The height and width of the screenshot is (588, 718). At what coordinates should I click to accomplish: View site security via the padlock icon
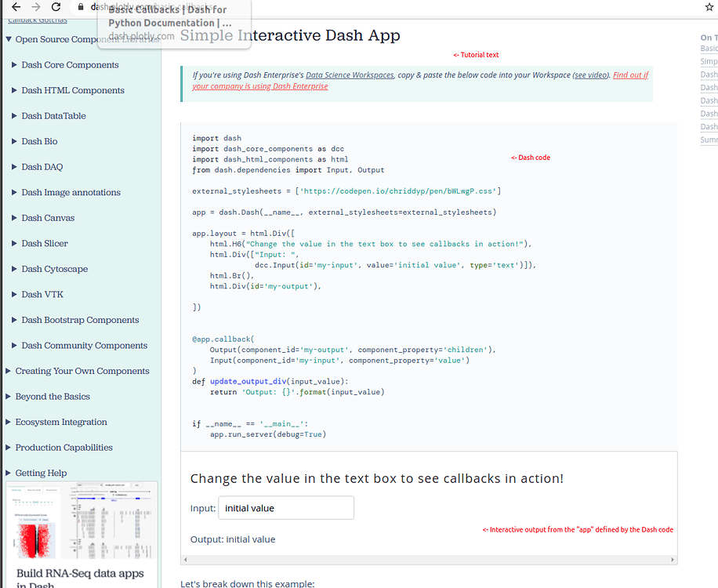pyautogui.click(x=81, y=7)
